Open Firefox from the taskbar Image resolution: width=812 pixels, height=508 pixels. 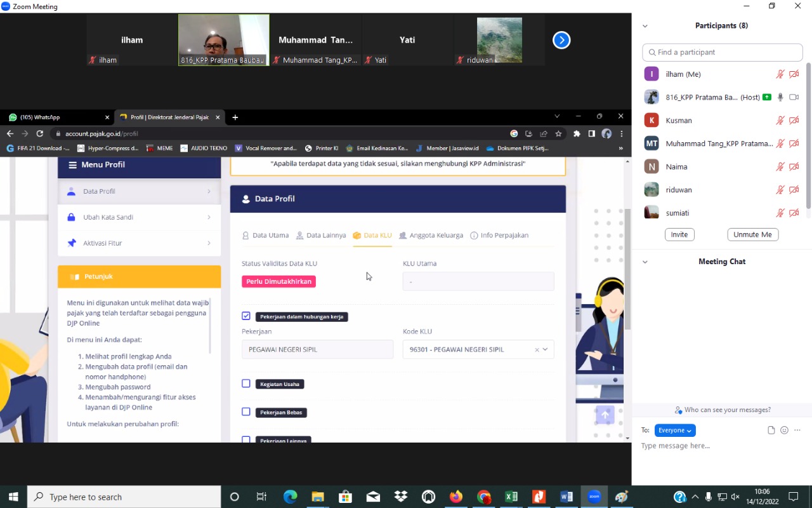click(456, 497)
